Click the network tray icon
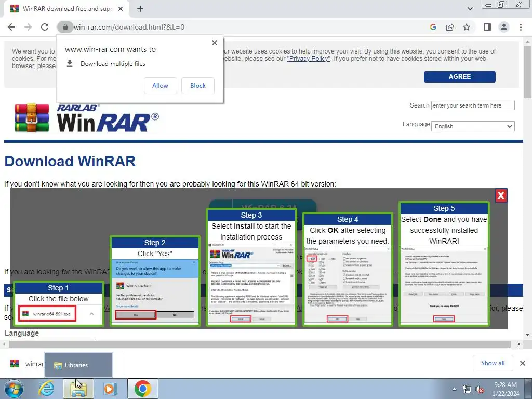 [x=467, y=389]
